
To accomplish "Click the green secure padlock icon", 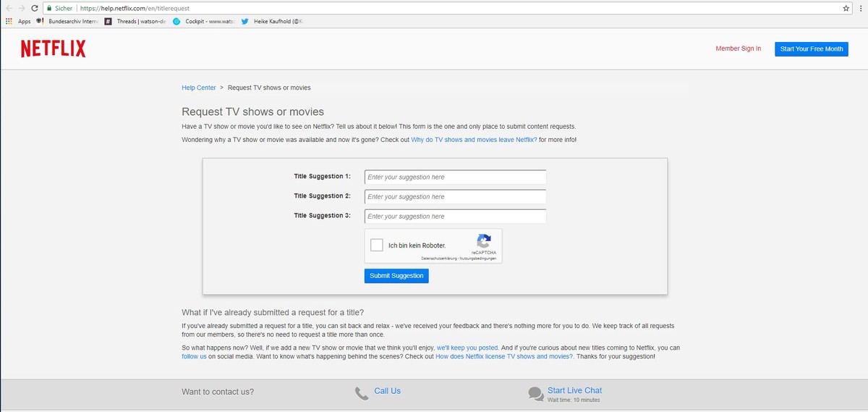I will (x=48, y=8).
